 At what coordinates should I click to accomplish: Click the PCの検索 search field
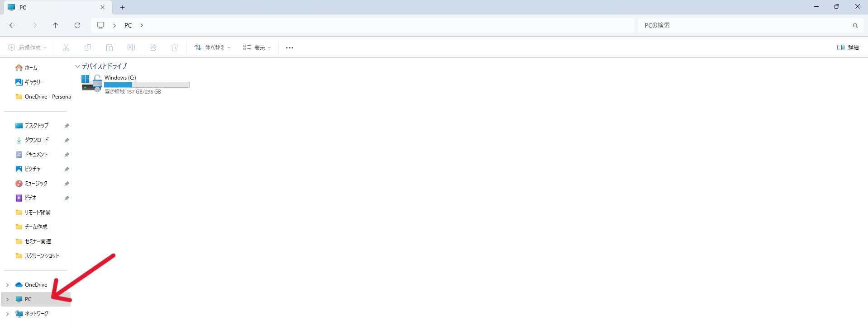tap(749, 25)
